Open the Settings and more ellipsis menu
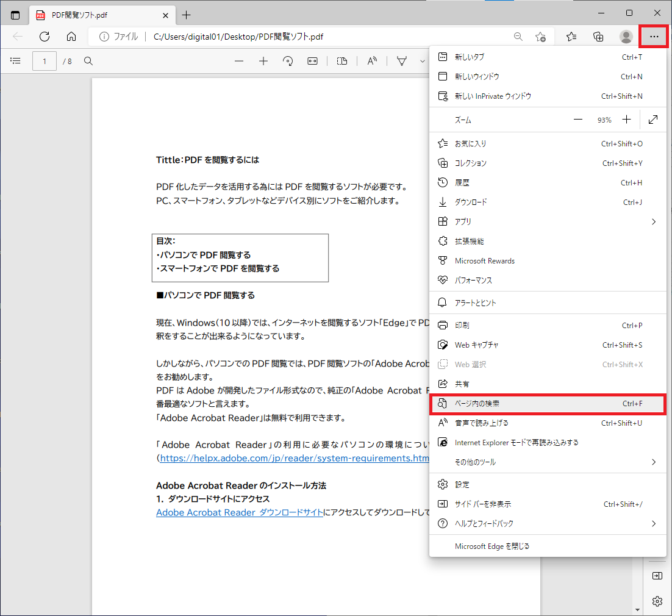This screenshot has height=616, width=672. [654, 37]
